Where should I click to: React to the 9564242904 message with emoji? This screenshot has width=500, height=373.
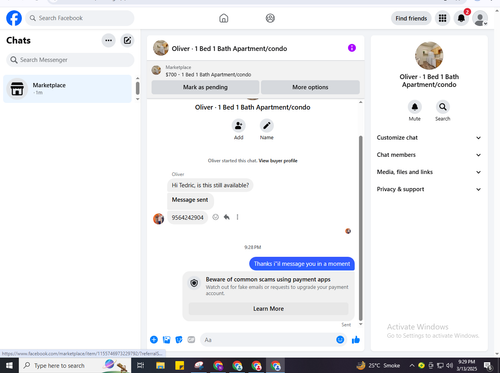(x=216, y=217)
